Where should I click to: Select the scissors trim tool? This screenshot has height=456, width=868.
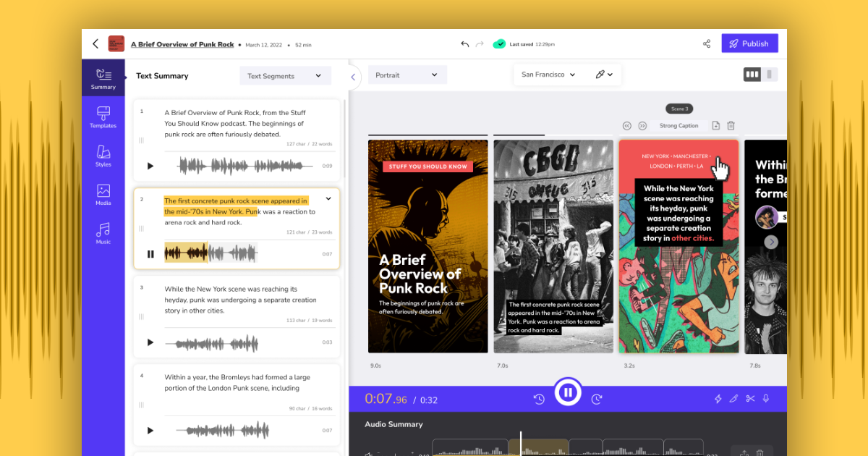749,399
